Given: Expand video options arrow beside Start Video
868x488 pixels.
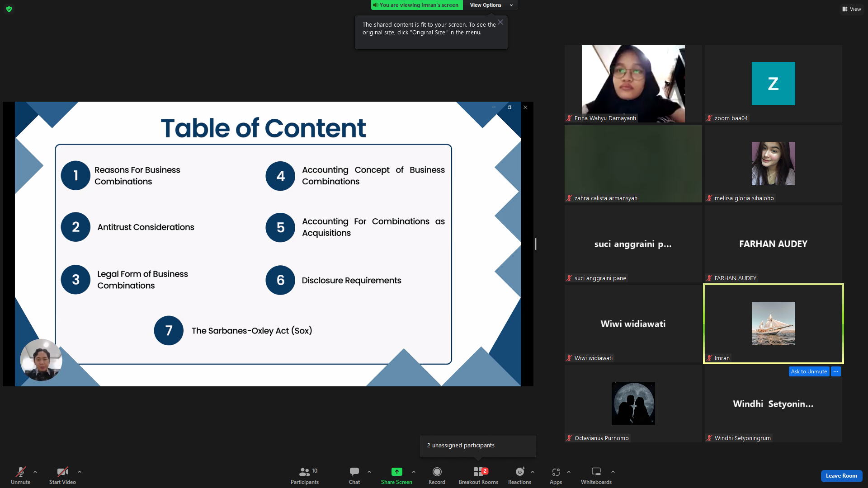Looking at the screenshot, I should tap(80, 472).
